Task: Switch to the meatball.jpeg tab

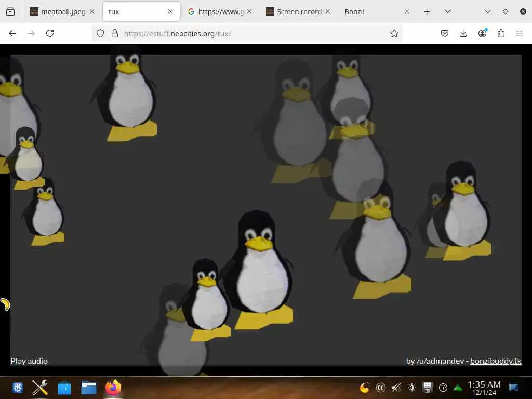Action: pyautogui.click(x=62, y=11)
